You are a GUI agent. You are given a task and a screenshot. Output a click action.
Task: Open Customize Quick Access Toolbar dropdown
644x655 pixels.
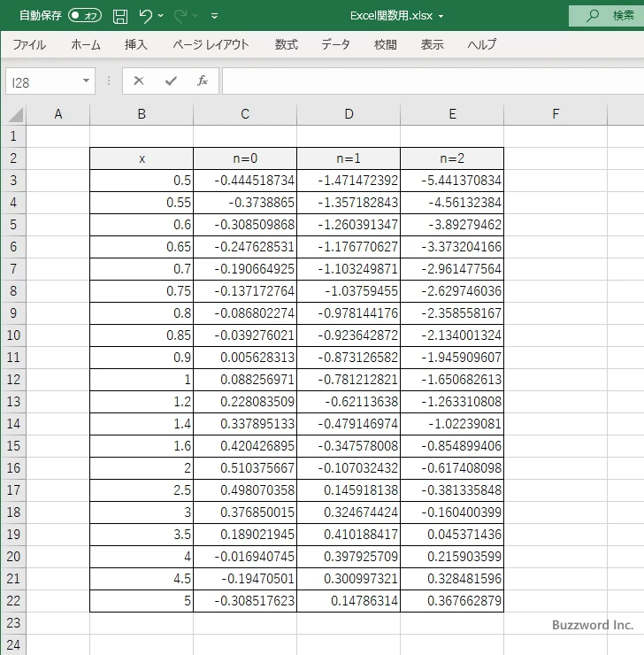(x=215, y=16)
